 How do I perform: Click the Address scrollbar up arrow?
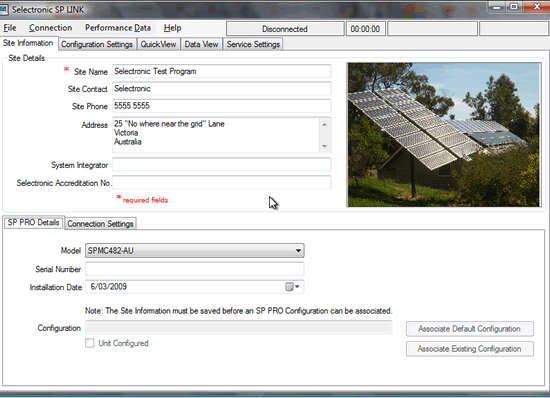(324, 124)
